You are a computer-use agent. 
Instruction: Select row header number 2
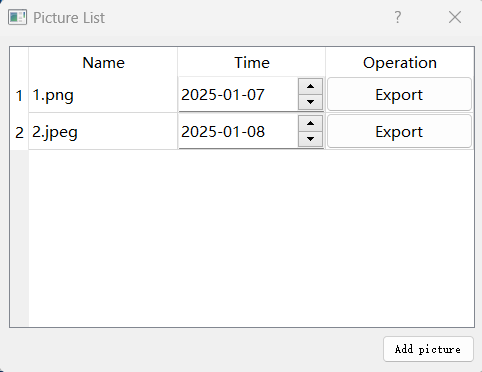[19, 132]
